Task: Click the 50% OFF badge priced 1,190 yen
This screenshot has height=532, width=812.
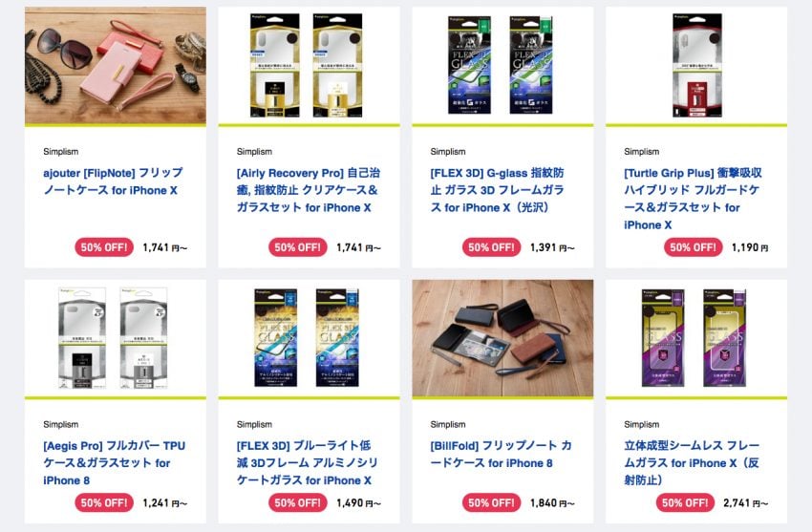Action: tap(693, 247)
